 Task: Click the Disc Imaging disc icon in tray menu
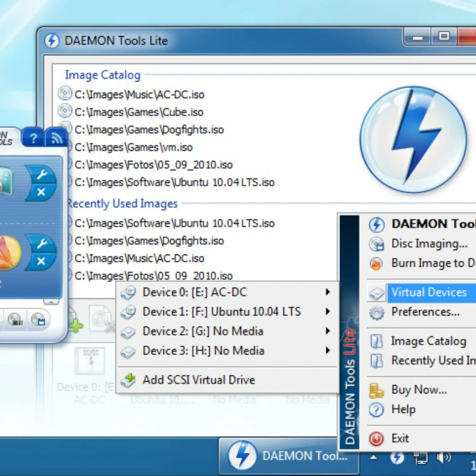(x=376, y=244)
